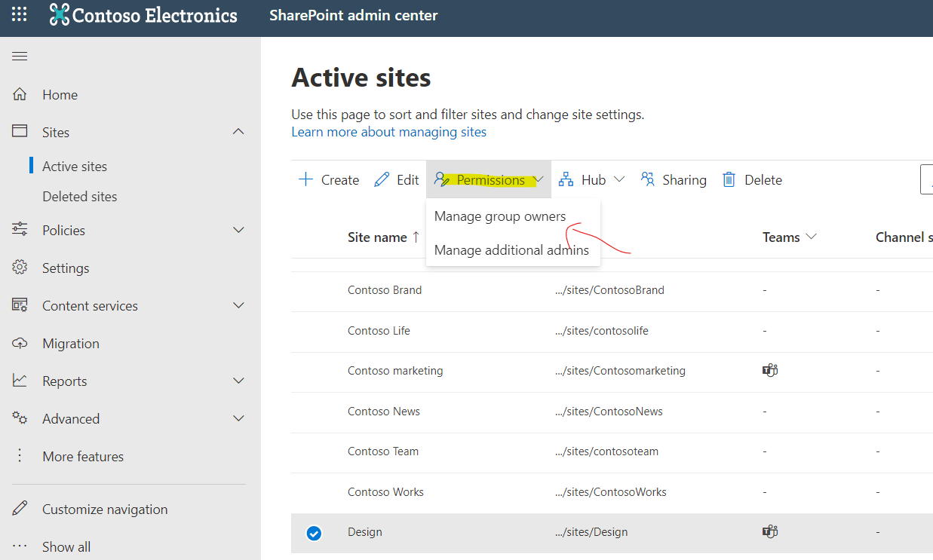
Task: Click the Permissions person icon
Action: tap(443, 179)
